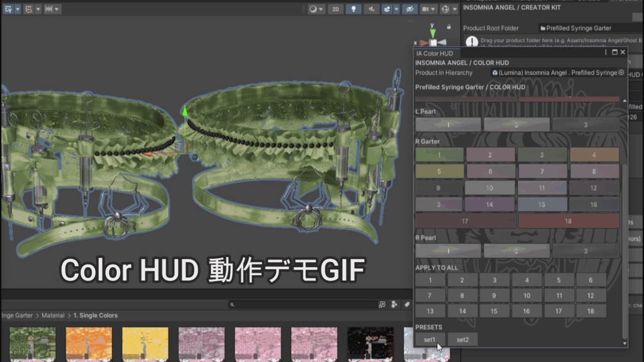The height and width of the screenshot is (362, 644).
Task: Select green material thumbnail
Action: click(x=33, y=343)
